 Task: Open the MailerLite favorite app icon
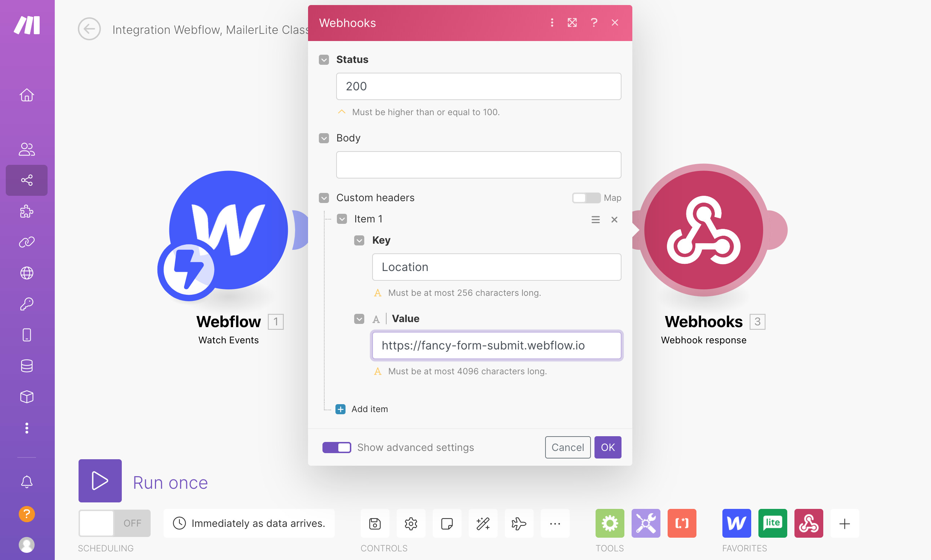point(772,523)
